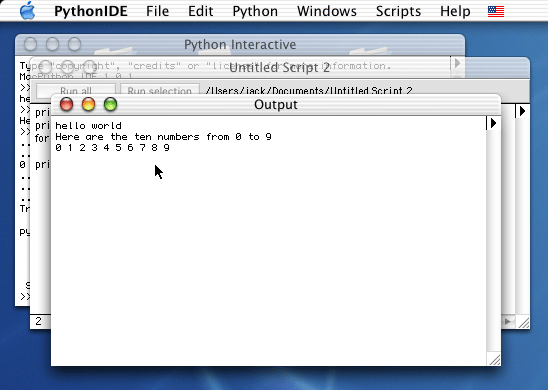This screenshot has height=390, width=548.
Task: Open the Python Interactive window triangle popup
Action: click(457, 64)
